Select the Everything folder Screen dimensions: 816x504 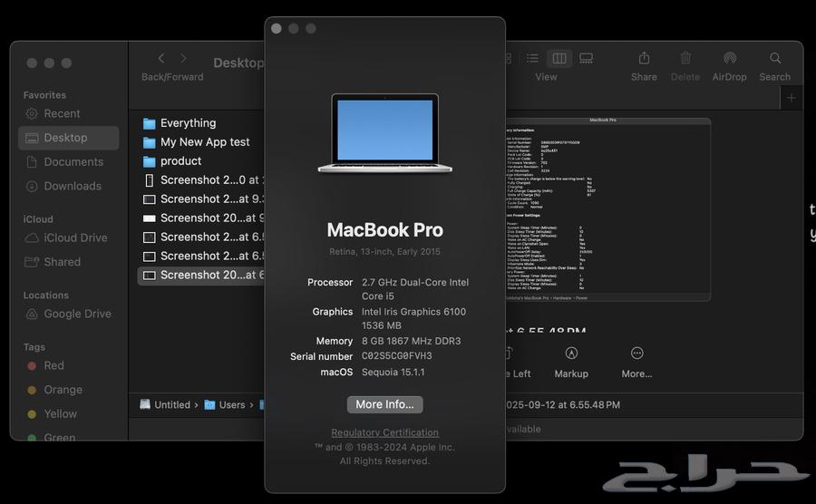coord(188,123)
